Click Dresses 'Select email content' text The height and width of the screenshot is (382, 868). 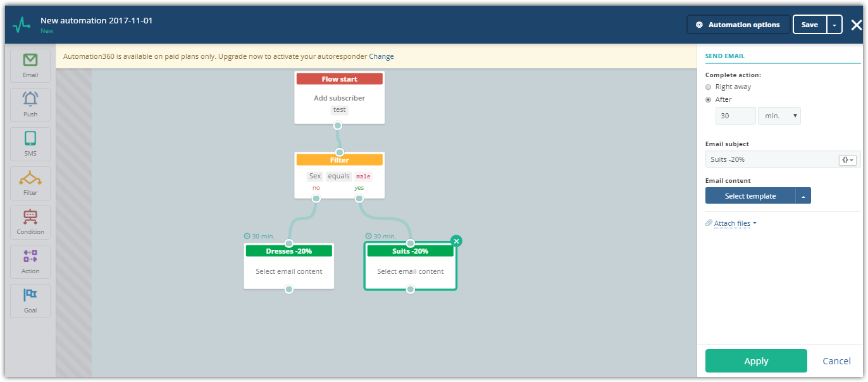(x=289, y=271)
